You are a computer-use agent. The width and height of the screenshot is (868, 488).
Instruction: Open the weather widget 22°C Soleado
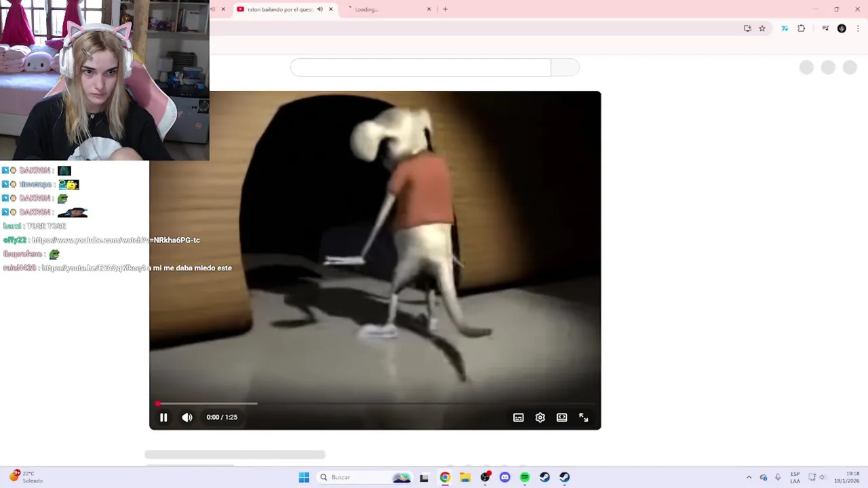pos(26,477)
